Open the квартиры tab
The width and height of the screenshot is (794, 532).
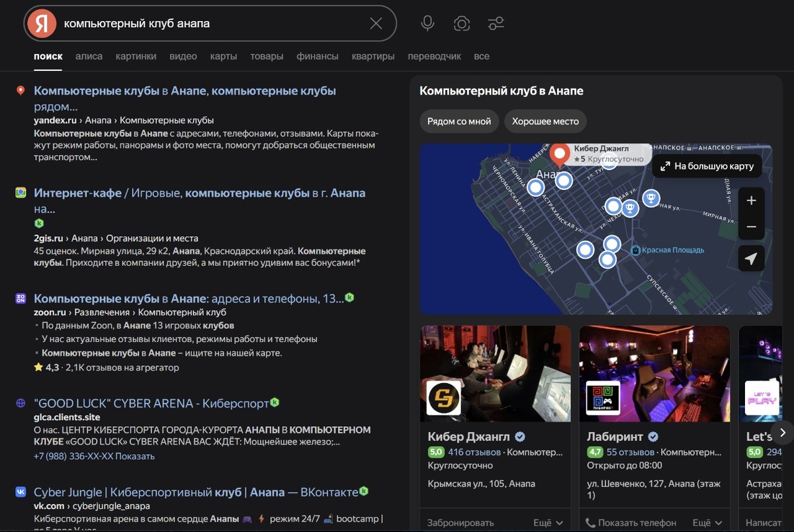(373, 56)
